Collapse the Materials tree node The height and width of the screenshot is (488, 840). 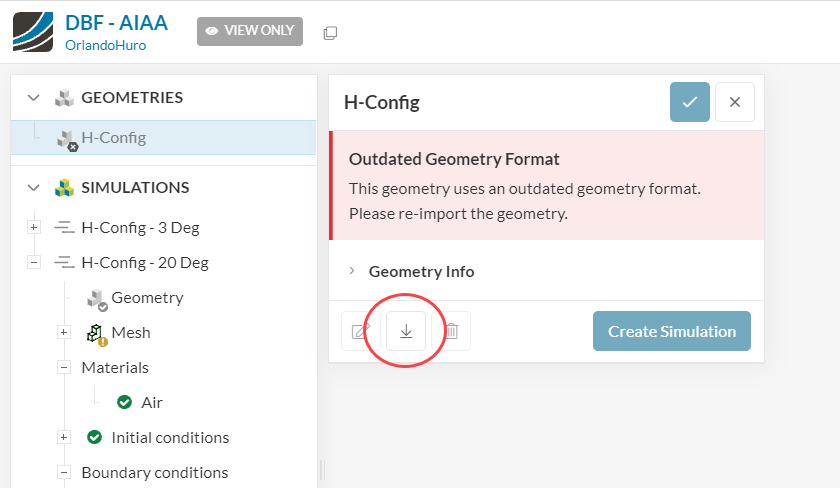(x=64, y=368)
